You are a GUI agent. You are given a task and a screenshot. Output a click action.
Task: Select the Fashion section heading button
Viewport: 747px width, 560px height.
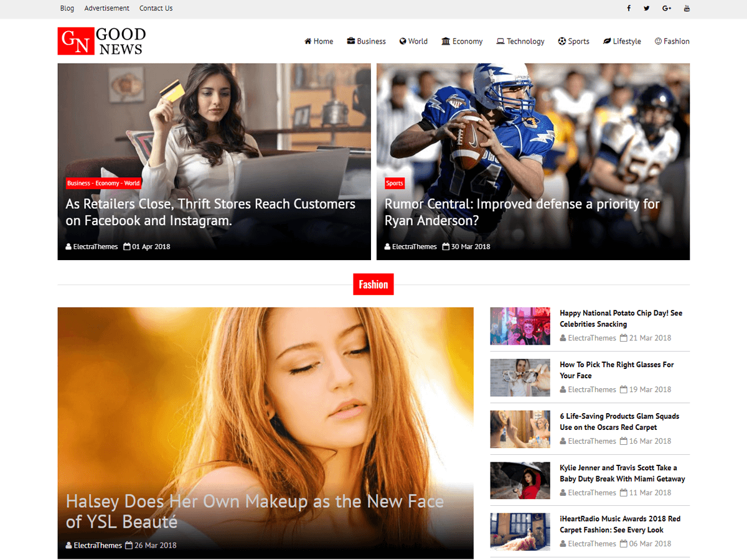pyautogui.click(x=373, y=284)
